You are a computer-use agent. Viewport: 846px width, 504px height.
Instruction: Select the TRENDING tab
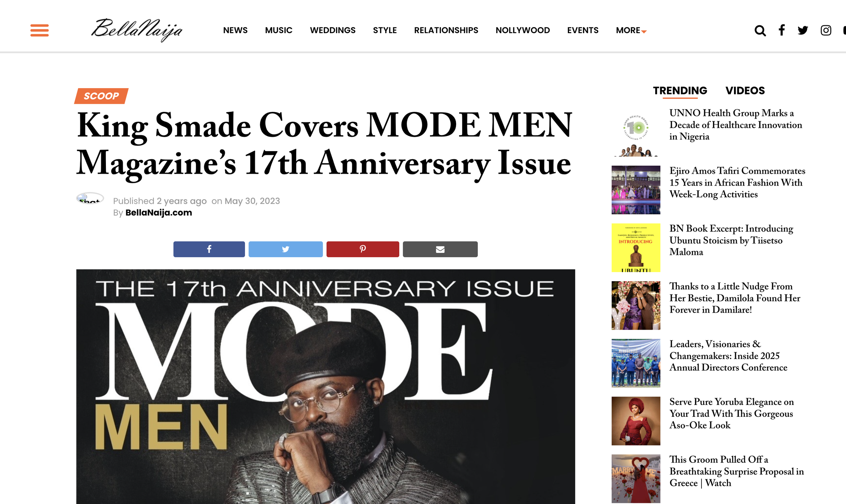[680, 91]
